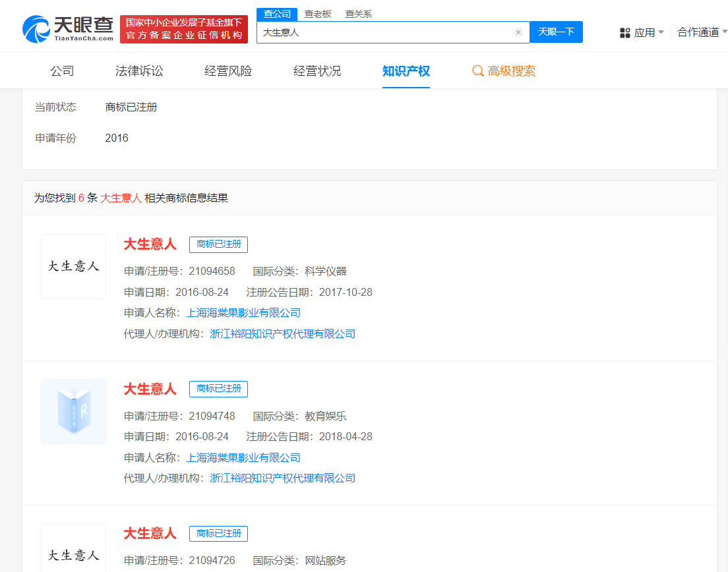
Task: Open the 浙江裕阳知识产权代理有限公司 agent link
Action: coord(282,333)
